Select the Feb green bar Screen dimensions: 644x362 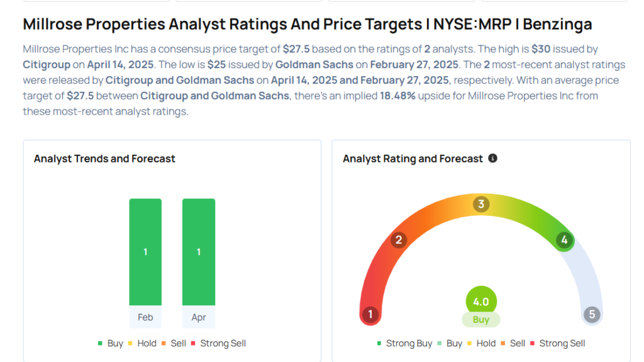pos(145,252)
